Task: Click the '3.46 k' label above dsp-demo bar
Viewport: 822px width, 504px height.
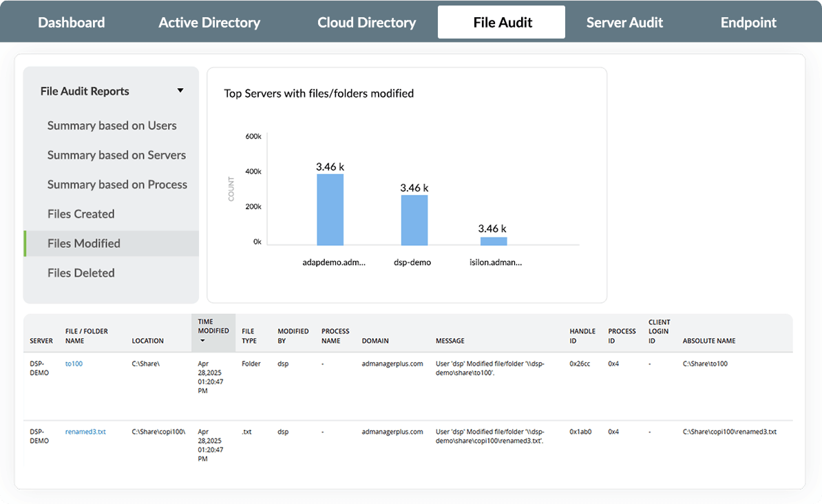Action: (x=414, y=188)
